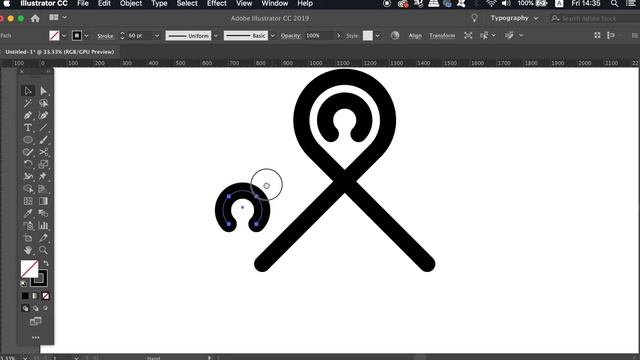The height and width of the screenshot is (360, 640).
Task: Expand the opacity slider arrow
Action: pos(338,36)
